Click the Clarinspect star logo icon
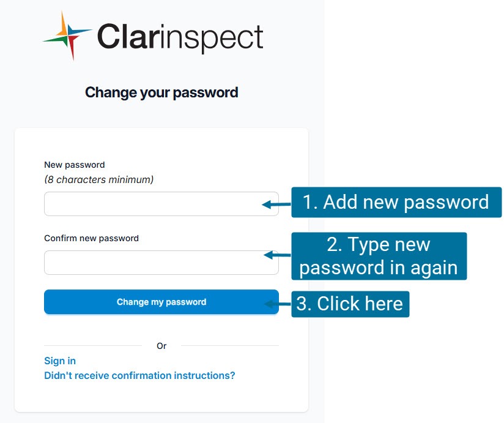 click(67, 36)
